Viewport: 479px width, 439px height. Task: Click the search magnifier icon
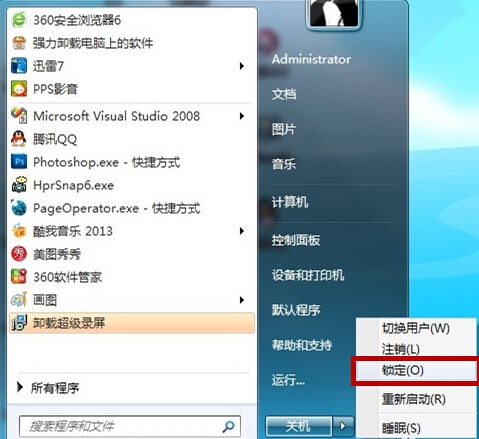[x=229, y=426]
